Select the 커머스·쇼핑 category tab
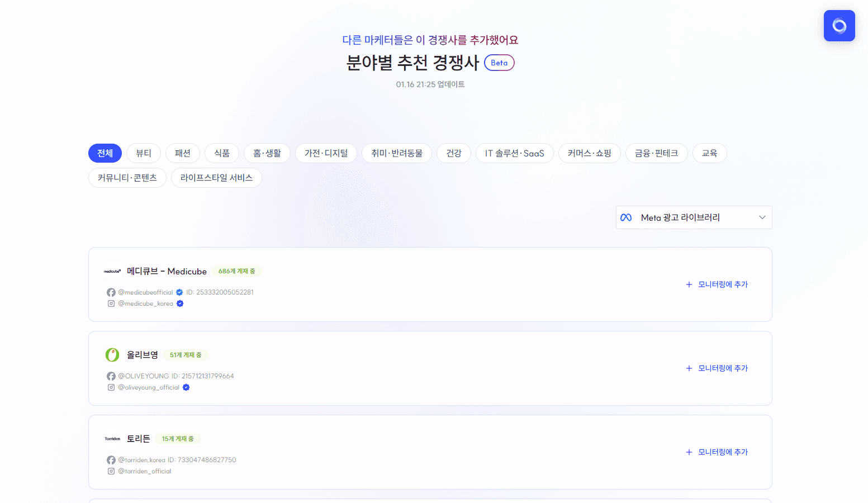Viewport: 868px width, 503px height. [x=590, y=153]
